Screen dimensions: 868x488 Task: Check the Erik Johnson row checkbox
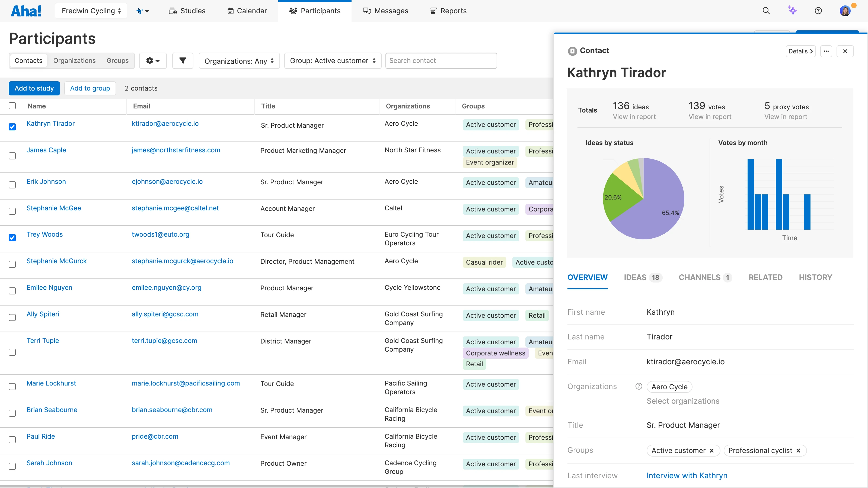tap(12, 185)
